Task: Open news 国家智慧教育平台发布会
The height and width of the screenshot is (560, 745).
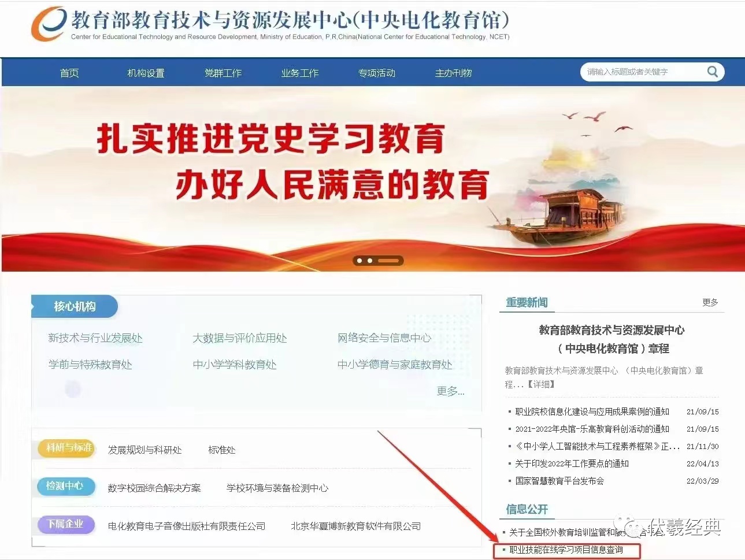Action: click(559, 481)
